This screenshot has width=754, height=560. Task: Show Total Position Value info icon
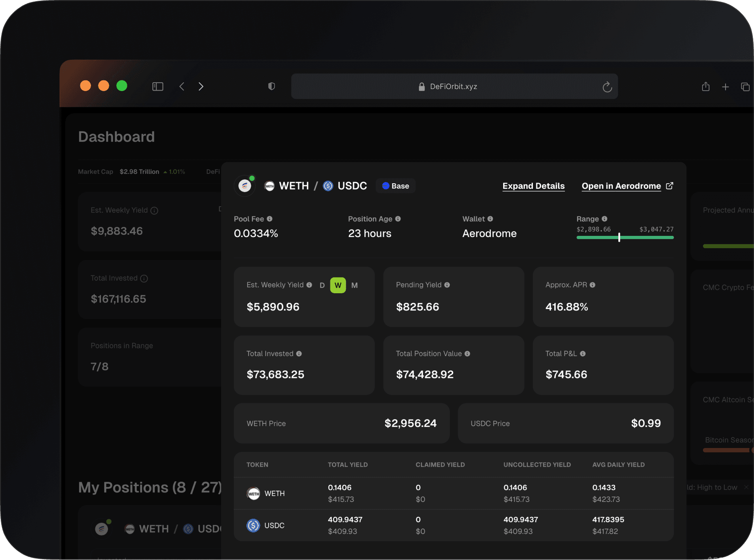click(x=467, y=354)
